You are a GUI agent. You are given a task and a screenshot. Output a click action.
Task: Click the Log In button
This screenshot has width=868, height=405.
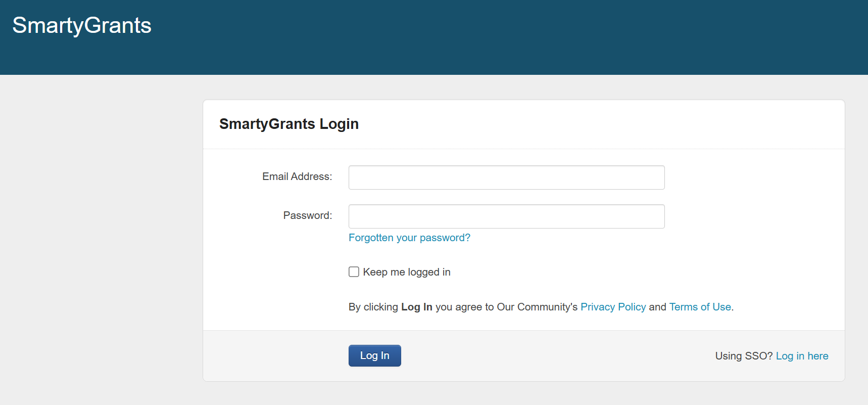374,355
